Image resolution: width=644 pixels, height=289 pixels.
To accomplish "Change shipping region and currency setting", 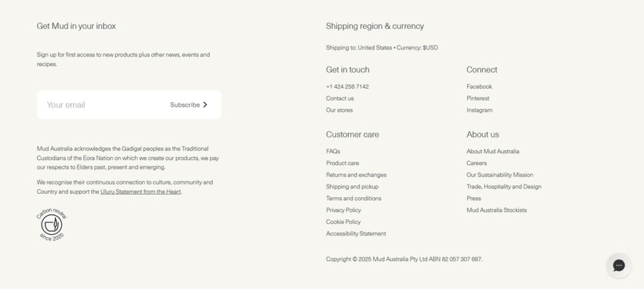I will coord(382,48).
